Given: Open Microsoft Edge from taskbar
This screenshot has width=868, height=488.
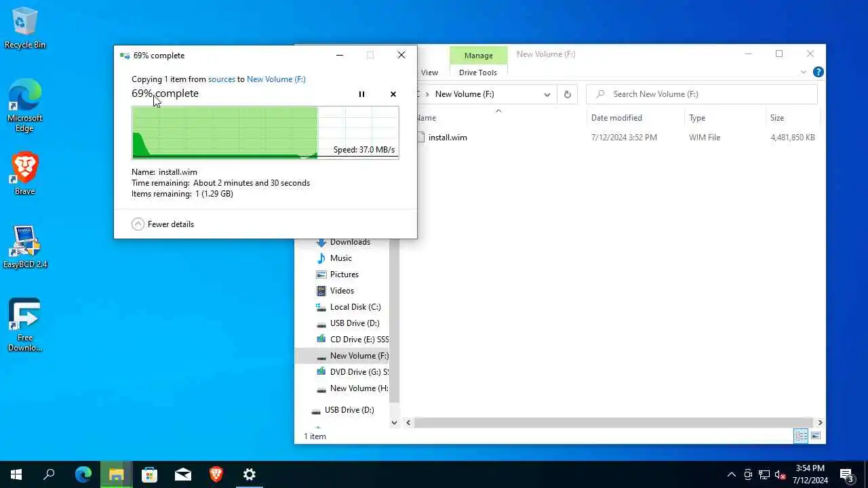Looking at the screenshot, I should 83,474.
